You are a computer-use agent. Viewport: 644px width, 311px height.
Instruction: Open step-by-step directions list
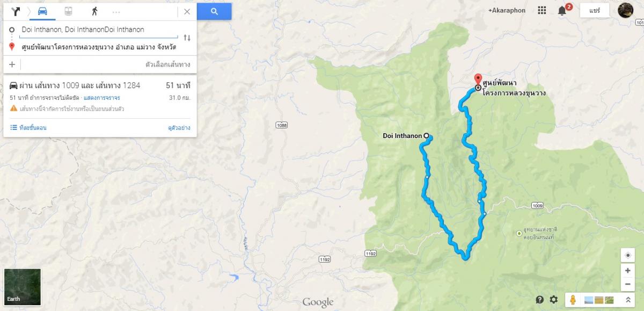coord(28,128)
